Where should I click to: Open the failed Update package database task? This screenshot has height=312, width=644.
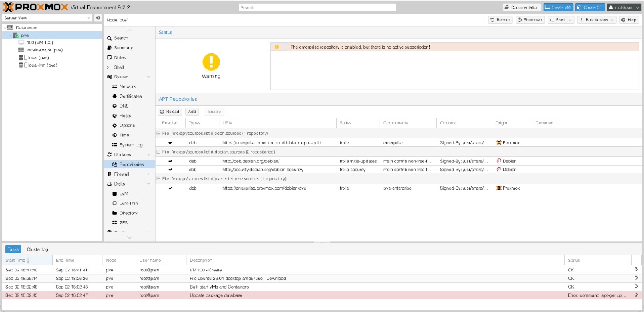click(x=321, y=295)
